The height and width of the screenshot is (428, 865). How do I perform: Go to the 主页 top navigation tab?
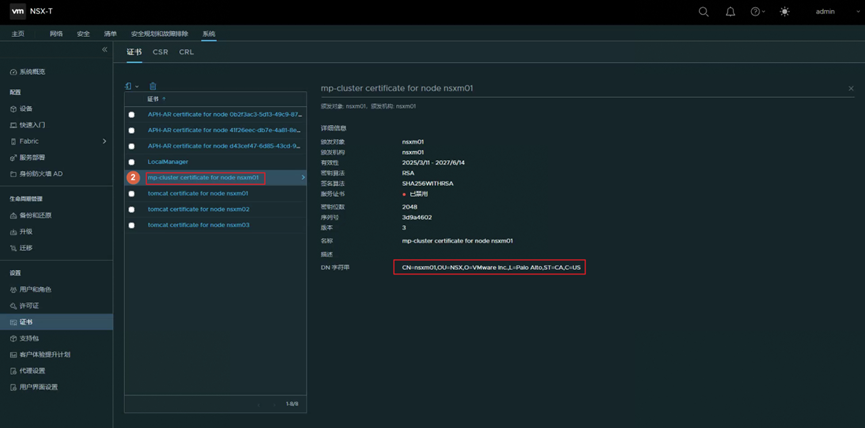coord(18,34)
